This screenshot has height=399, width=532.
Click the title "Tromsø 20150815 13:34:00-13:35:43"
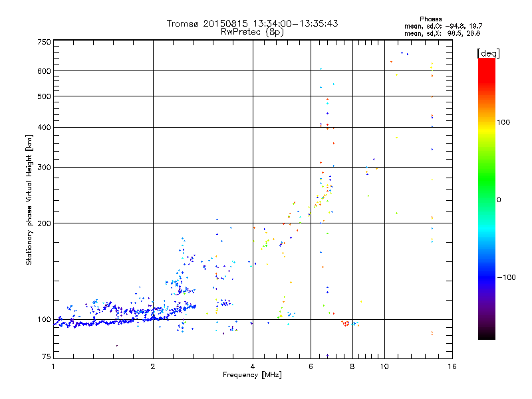[252, 23]
